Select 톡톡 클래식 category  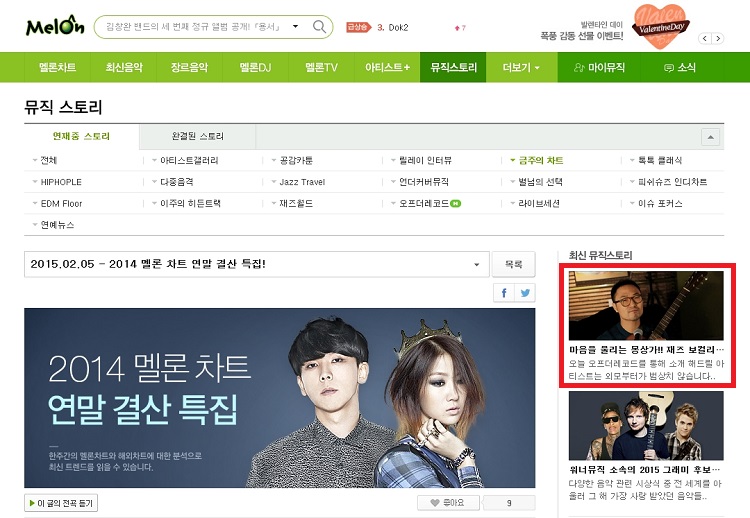click(660, 160)
